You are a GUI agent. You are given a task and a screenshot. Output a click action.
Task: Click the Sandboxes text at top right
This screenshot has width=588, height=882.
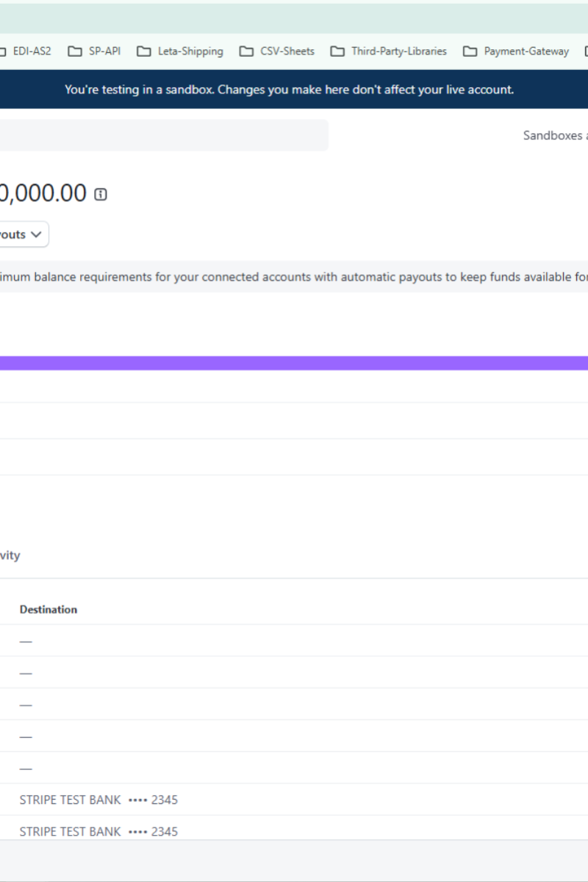554,135
